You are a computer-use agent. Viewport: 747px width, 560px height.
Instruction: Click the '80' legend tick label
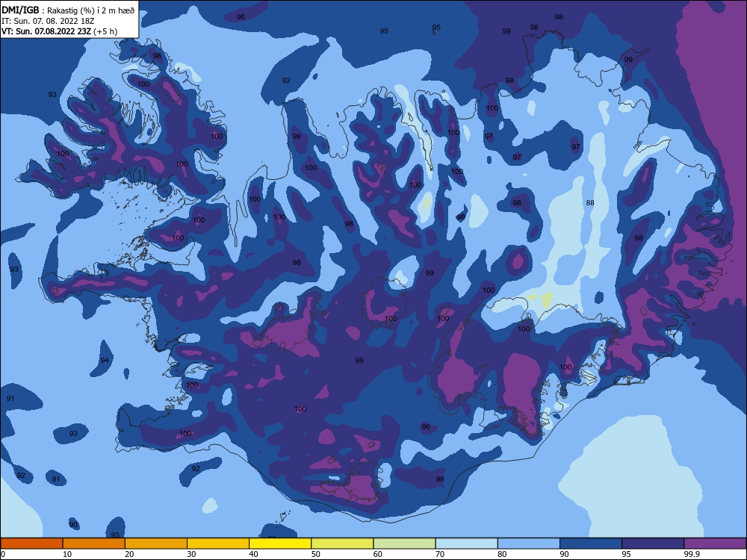pyautogui.click(x=502, y=554)
